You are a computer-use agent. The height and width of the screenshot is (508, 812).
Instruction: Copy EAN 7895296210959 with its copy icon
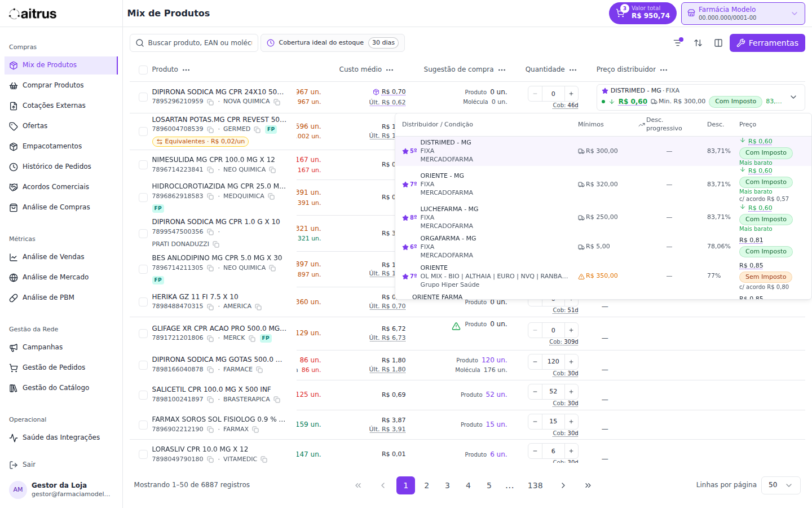click(x=210, y=102)
